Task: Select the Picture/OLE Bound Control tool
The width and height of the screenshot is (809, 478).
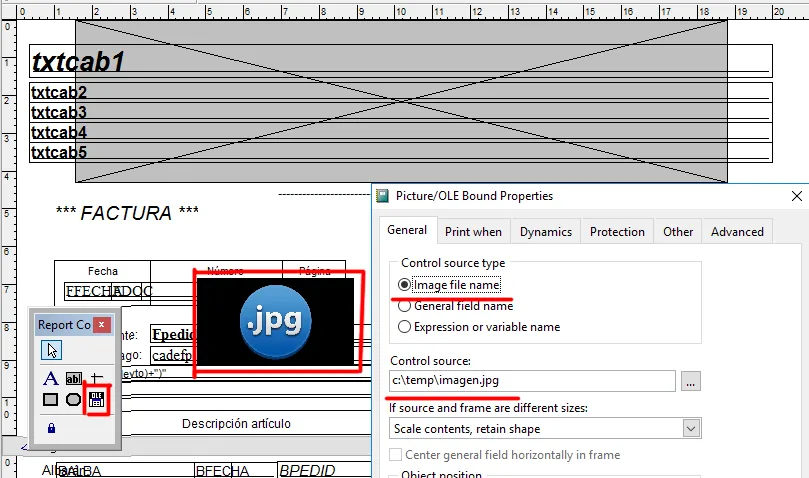Action: (97, 401)
